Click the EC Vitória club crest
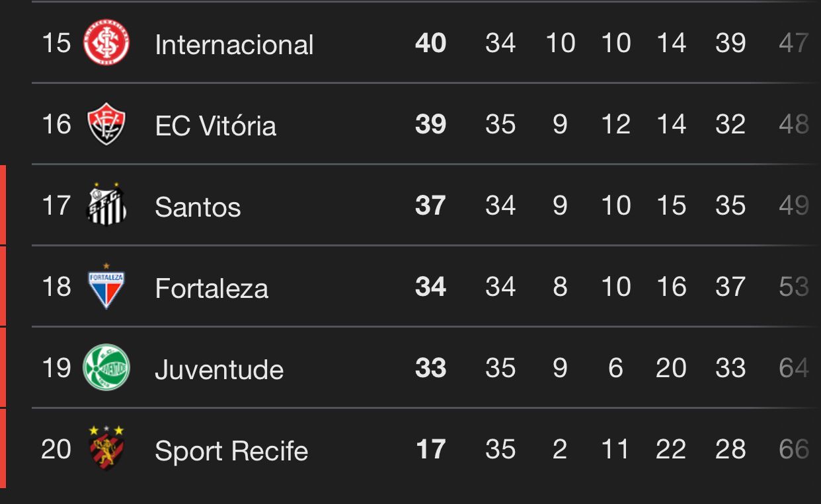 [106, 124]
